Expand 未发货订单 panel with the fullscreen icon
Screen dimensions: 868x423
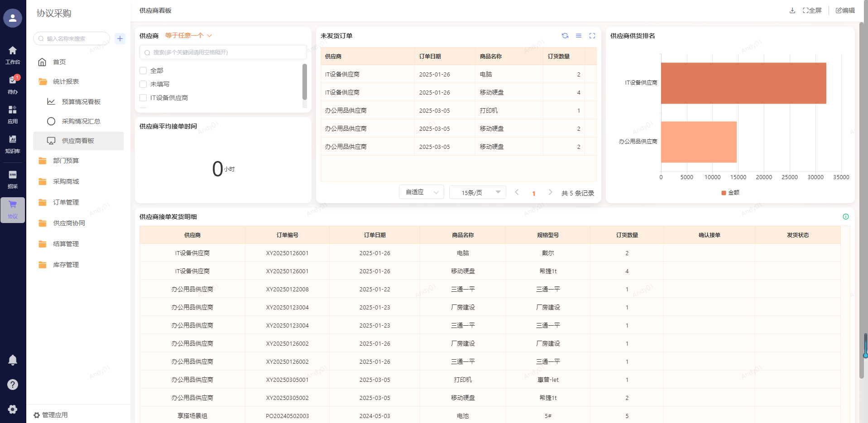(x=592, y=36)
